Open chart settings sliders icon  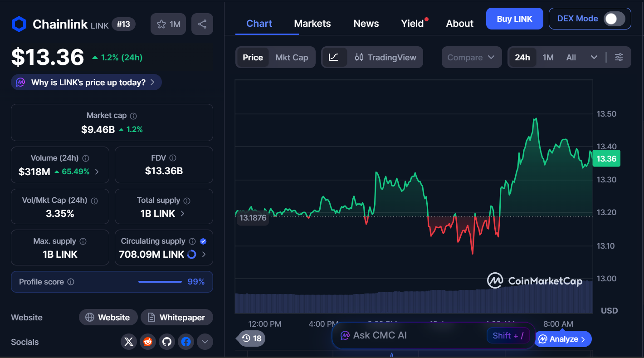point(619,57)
